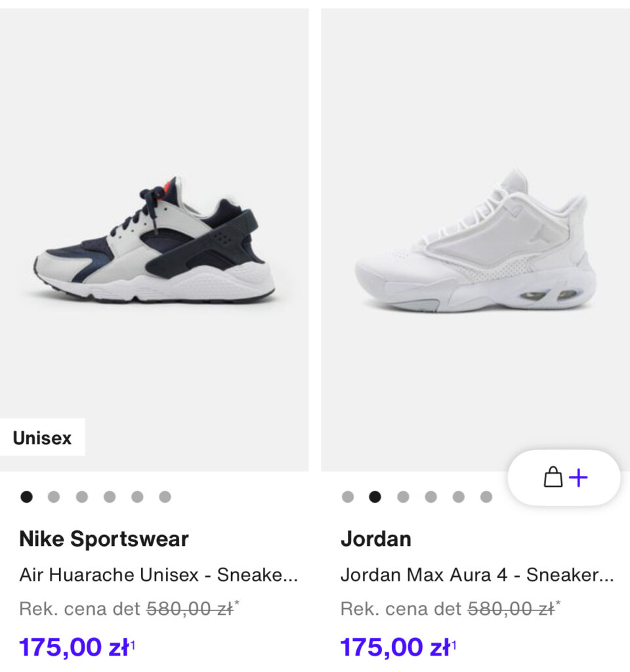The height and width of the screenshot is (672, 630).
Task: Open the Nike Air Huarache shoe image
Action: [154, 240]
